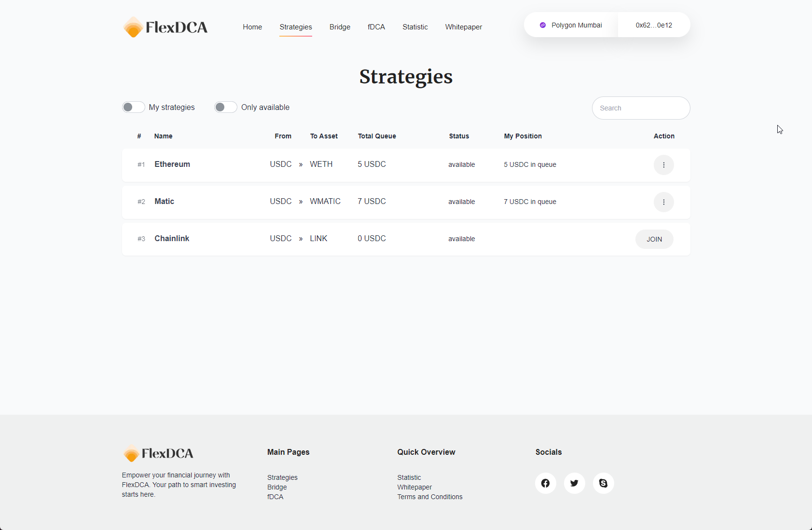Open the action menu for the Matic strategy
This screenshot has height=530, width=812.
coord(664,202)
